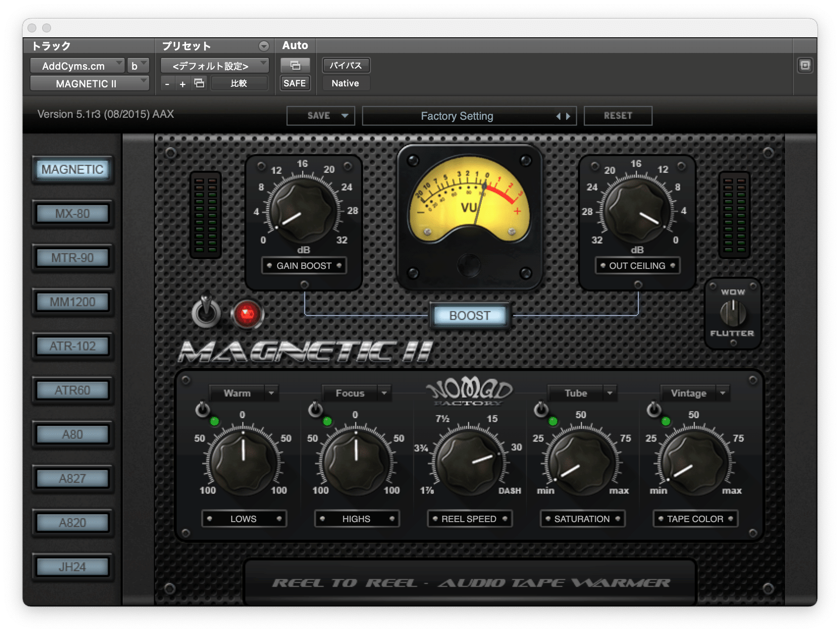Screen dimensions: 840x633
Task: Select the A820 tape model
Action: pyautogui.click(x=73, y=523)
